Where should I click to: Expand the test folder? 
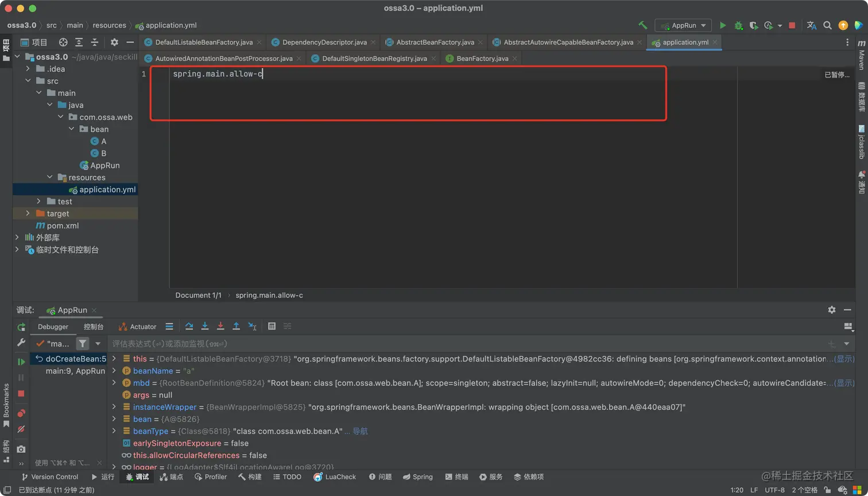click(38, 201)
